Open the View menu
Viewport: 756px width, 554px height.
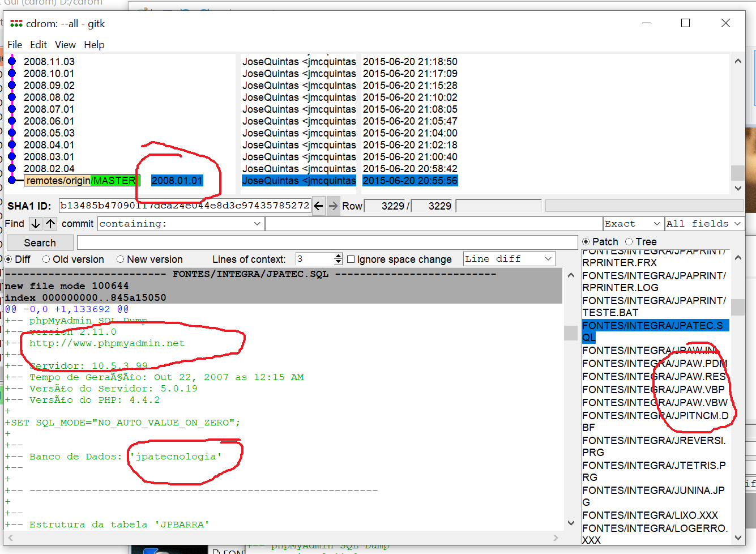pyautogui.click(x=65, y=45)
